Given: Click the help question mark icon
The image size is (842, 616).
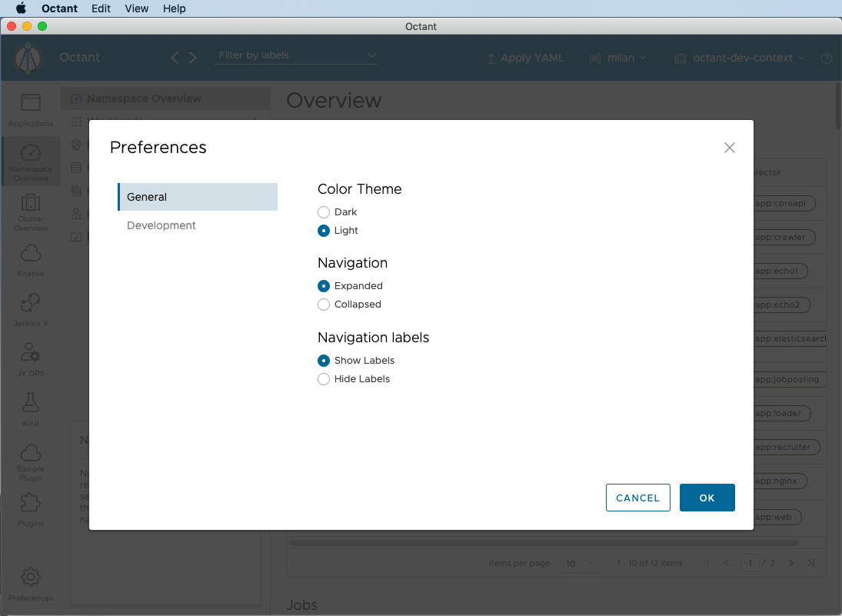Looking at the screenshot, I should click(827, 58).
